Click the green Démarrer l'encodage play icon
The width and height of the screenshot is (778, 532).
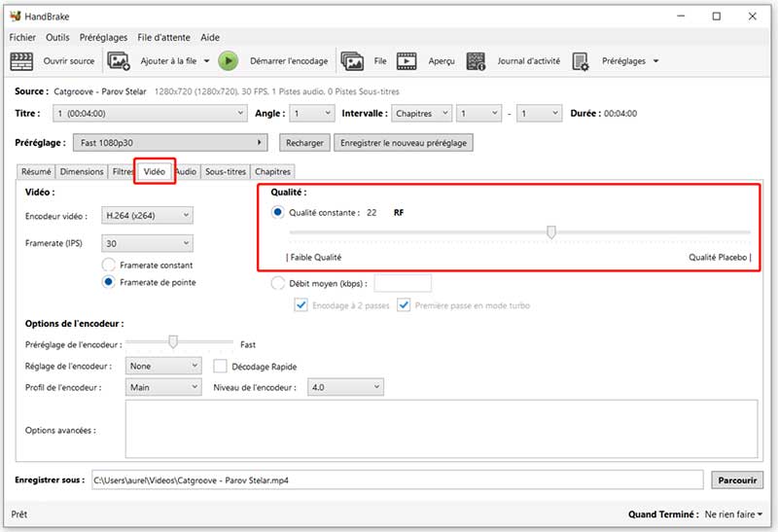tap(229, 61)
